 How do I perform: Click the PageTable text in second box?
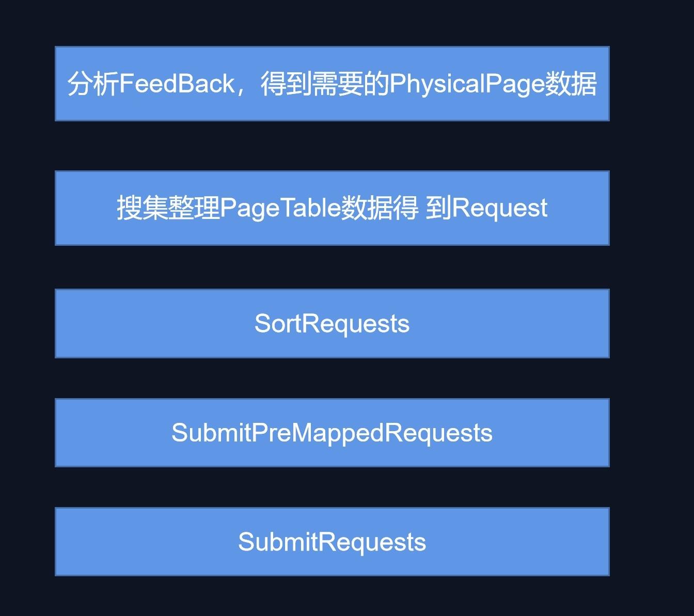[x=280, y=208]
